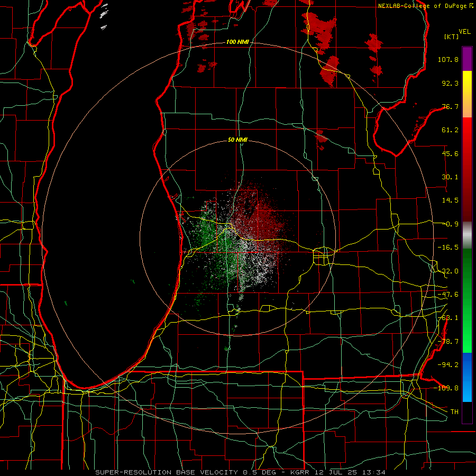Image resolution: width=476 pixels, height=476 pixels.
Task: Click the TH legend label
Action: [454, 411]
